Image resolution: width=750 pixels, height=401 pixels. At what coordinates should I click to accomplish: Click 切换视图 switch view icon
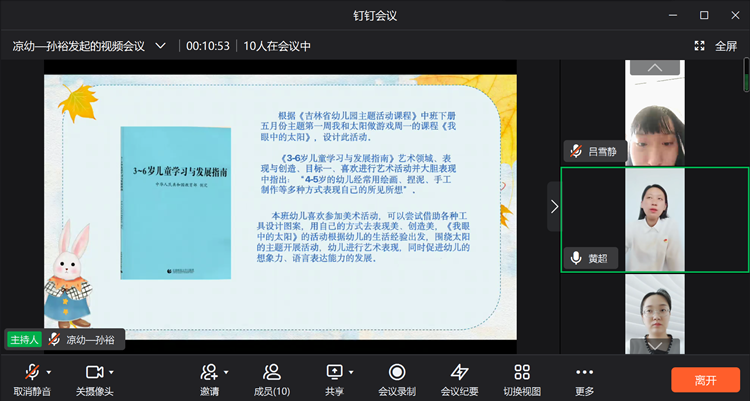[x=522, y=372]
